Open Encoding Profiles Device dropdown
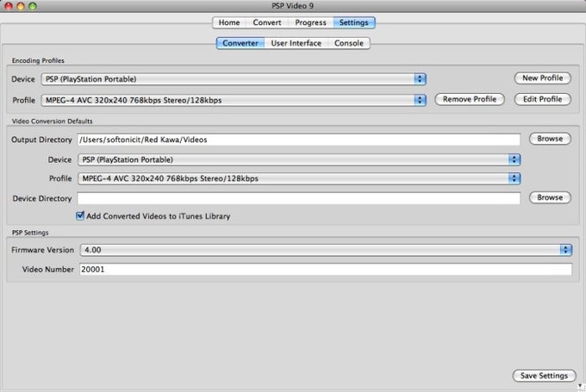586x392 pixels. pyautogui.click(x=234, y=79)
